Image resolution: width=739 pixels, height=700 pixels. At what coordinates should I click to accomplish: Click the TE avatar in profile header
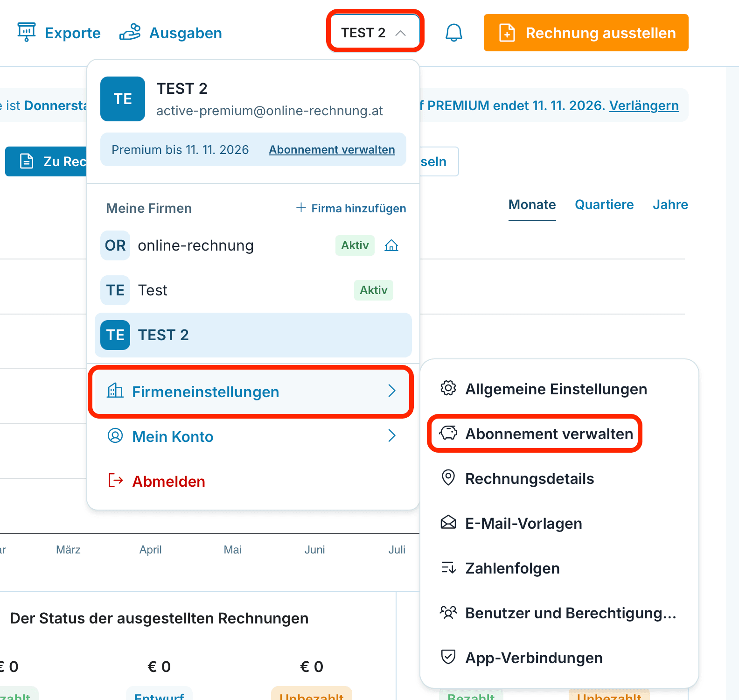point(123,99)
